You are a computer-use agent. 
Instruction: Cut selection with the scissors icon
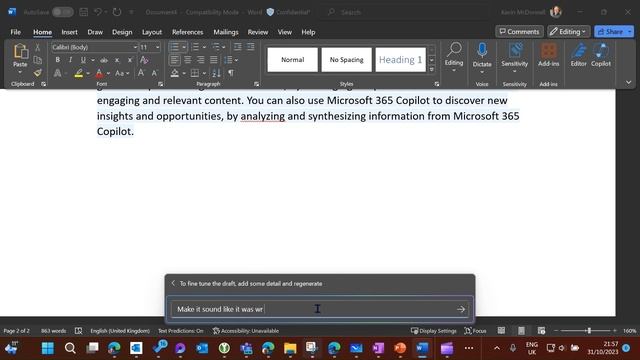[x=38, y=47]
